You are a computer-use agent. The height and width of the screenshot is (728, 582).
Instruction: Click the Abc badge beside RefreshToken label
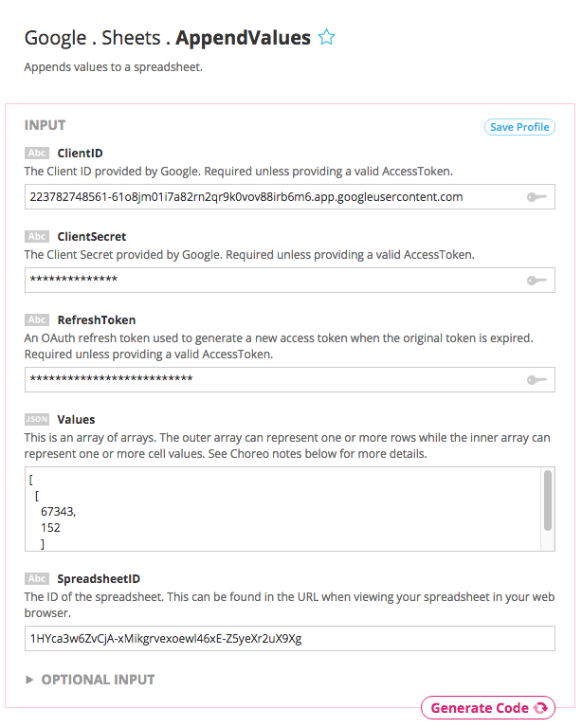(x=37, y=319)
